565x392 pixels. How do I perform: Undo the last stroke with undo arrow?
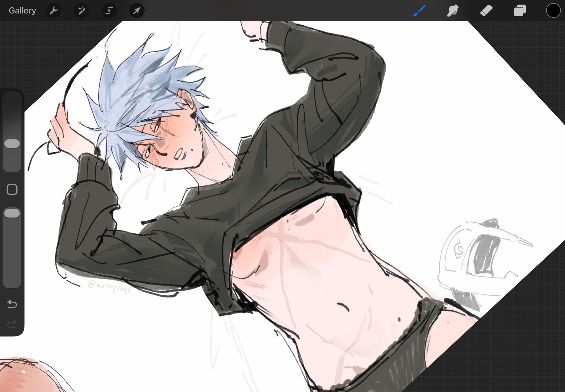pos(12,304)
